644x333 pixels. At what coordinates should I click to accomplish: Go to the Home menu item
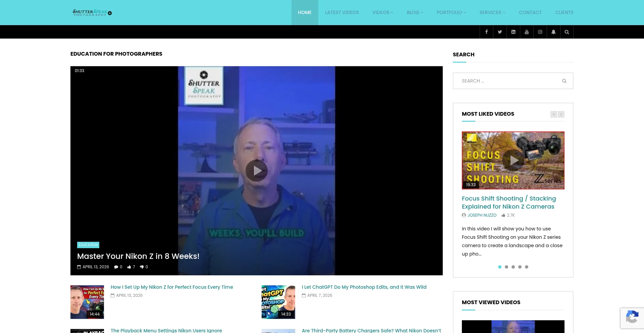click(x=305, y=12)
